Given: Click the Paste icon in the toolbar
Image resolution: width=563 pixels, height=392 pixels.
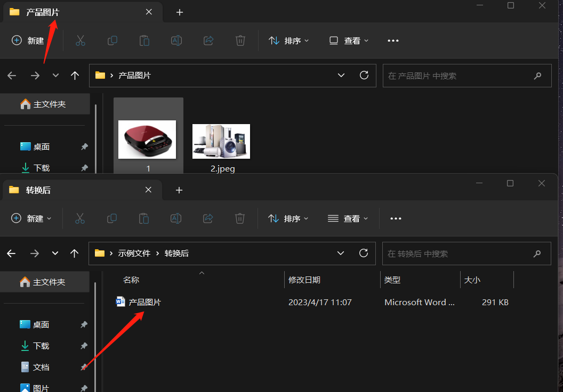Looking at the screenshot, I should click(x=144, y=40).
